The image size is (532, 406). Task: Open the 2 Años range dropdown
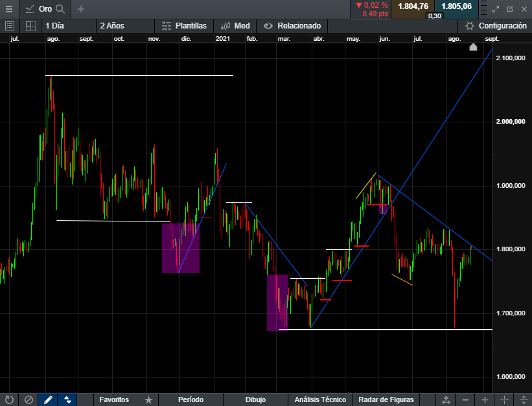click(125, 26)
